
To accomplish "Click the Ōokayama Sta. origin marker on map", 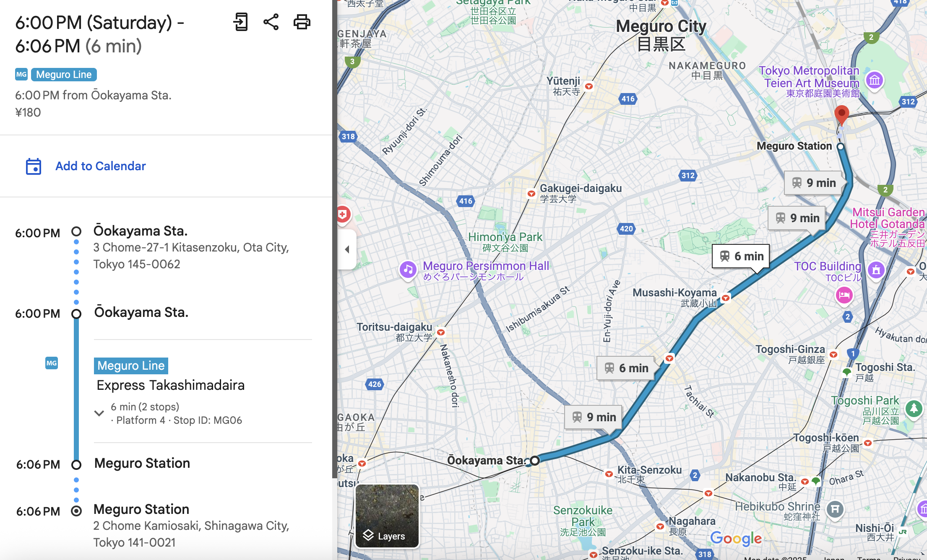I will pos(534,461).
